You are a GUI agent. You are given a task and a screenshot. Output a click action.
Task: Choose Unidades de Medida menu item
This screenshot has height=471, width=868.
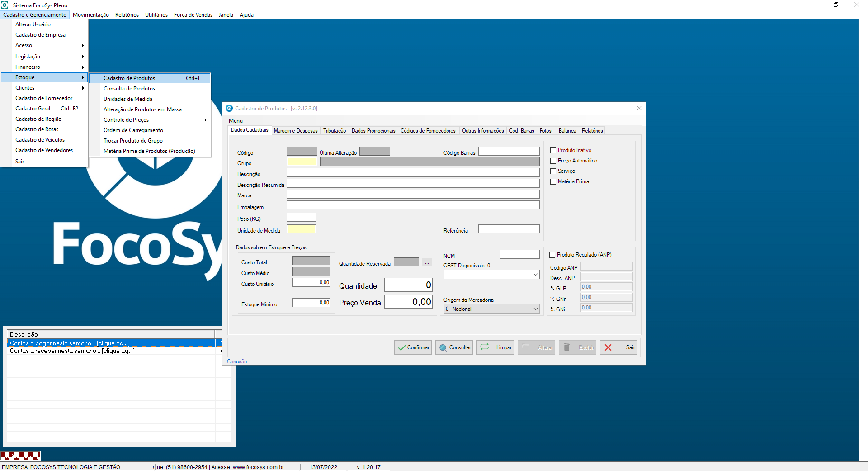point(150,99)
